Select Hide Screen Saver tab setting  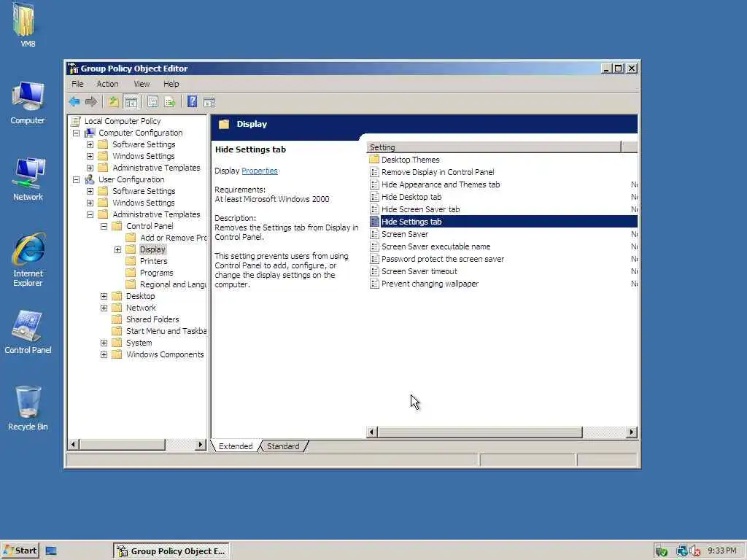[x=420, y=209]
